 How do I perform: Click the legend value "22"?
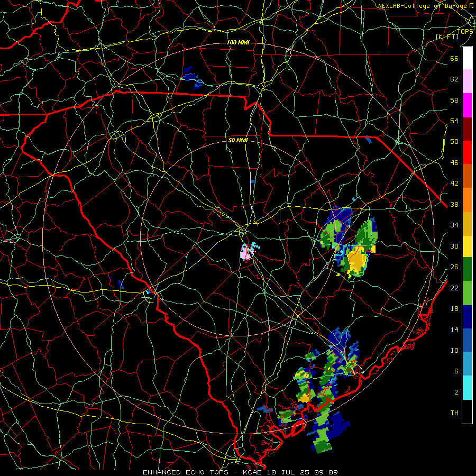(x=454, y=288)
